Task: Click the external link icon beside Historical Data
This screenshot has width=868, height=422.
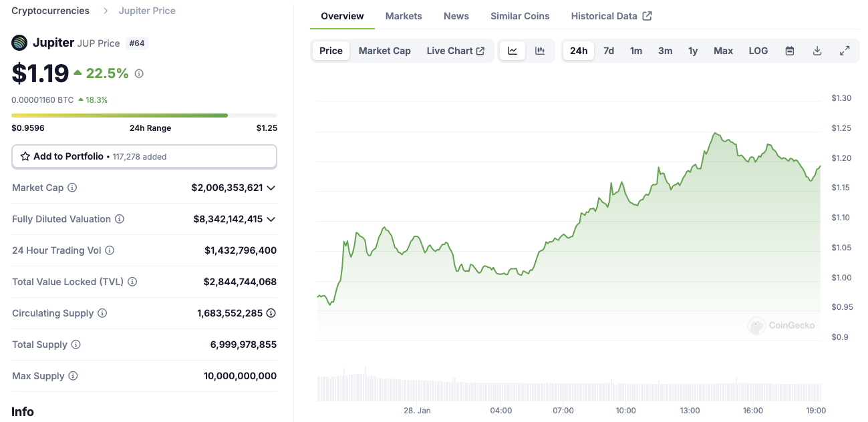Action: pos(647,16)
